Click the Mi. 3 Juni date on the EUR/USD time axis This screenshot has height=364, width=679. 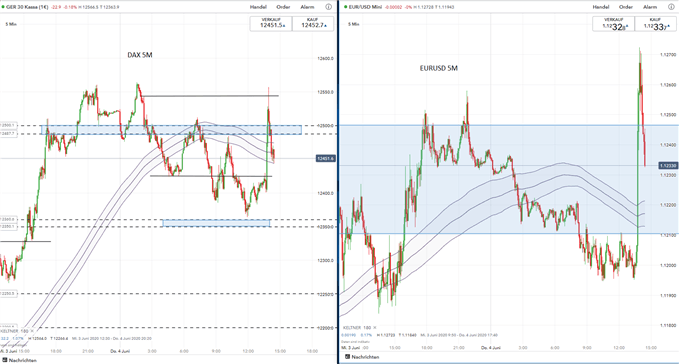[x=350, y=348]
